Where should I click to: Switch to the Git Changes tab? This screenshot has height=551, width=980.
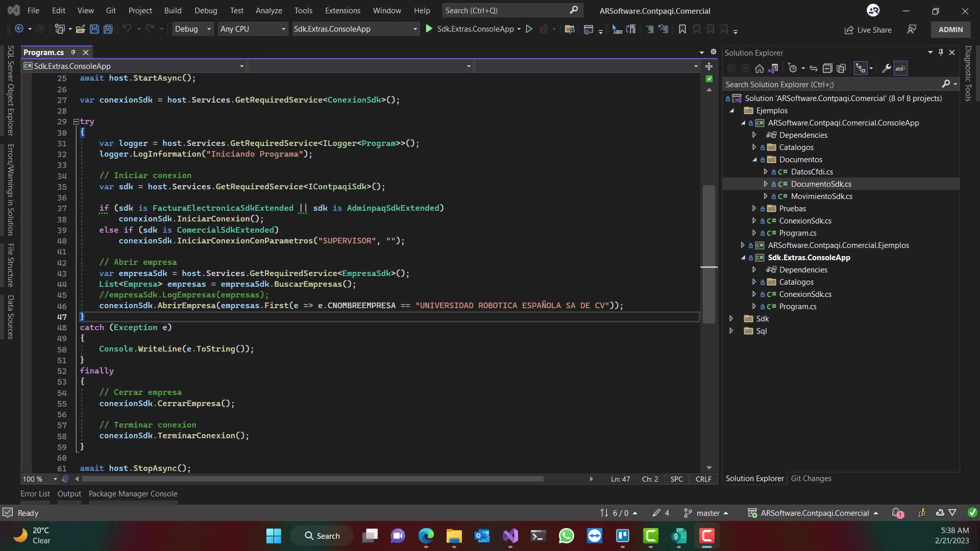[x=811, y=479]
